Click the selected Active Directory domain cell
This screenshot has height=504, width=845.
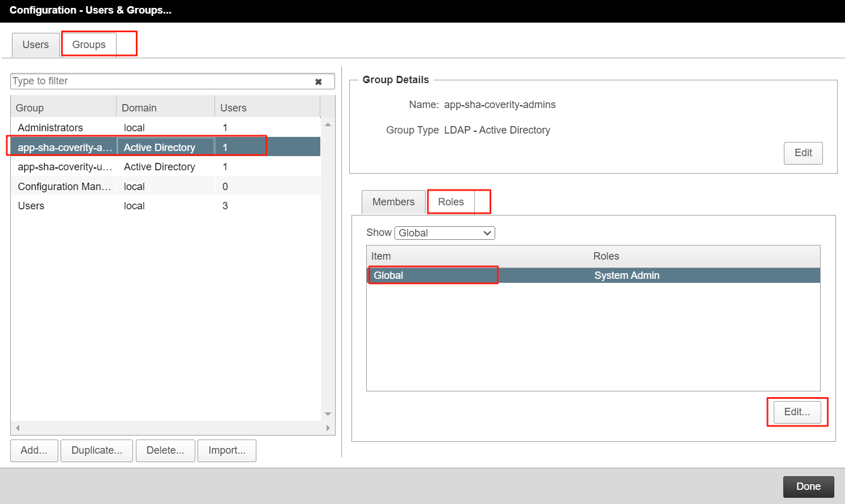coord(166,147)
